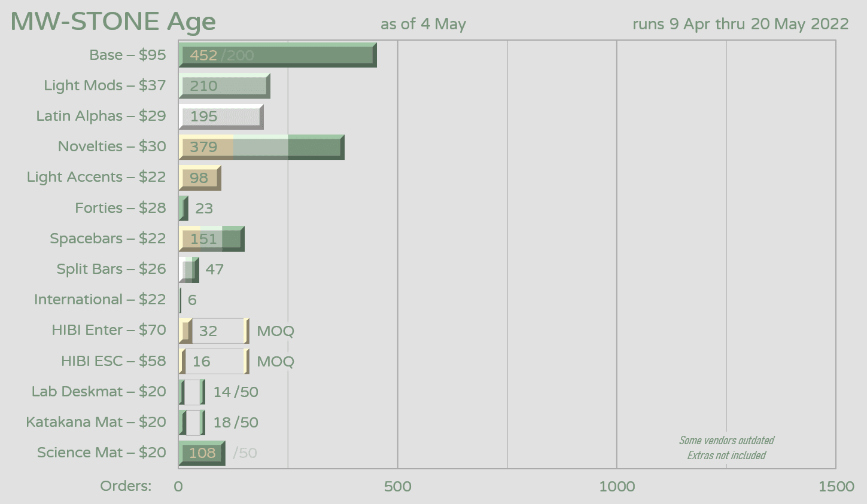Click the Base bar showing 452 orders

pyautogui.click(x=277, y=55)
